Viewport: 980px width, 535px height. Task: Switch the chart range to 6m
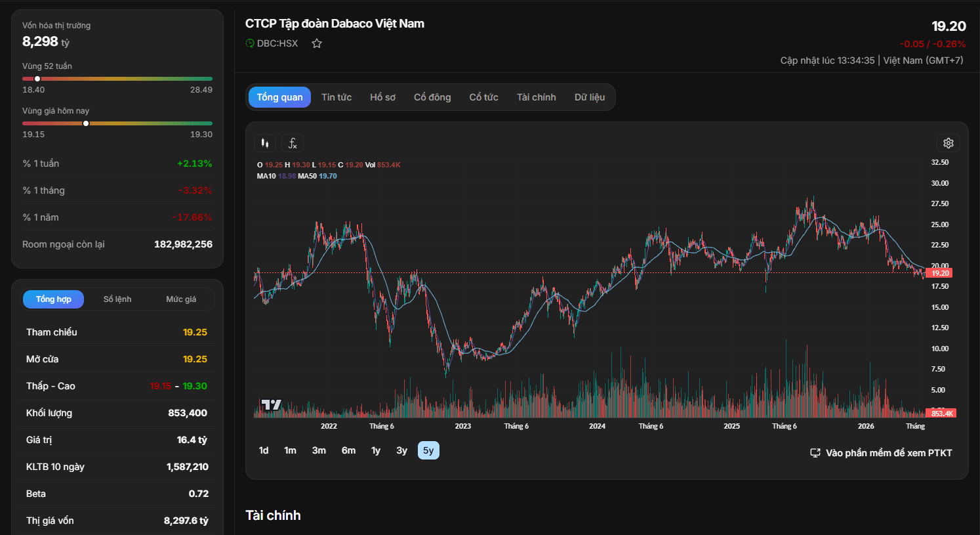click(348, 450)
